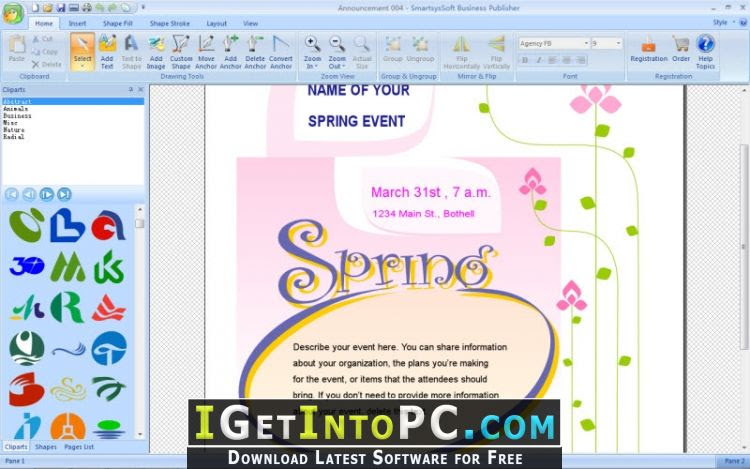Select the Convert Anchor tool
The width and height of the screenshot is (750, 469).
click(x=281, y=51)
